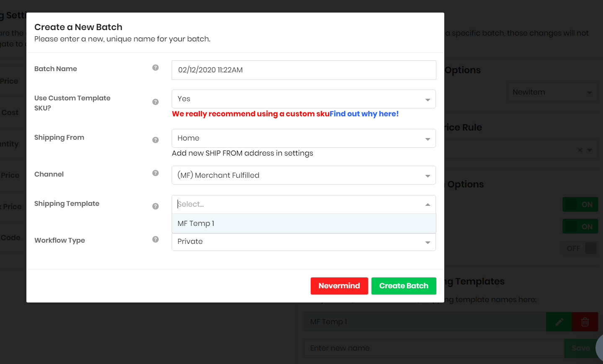Click the 'Enter new name' template field
603x364 pixels.
[x=434, y=348]
